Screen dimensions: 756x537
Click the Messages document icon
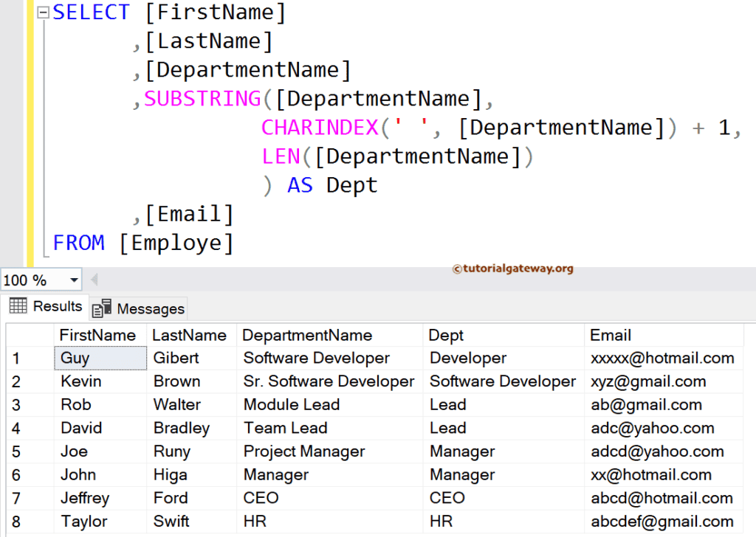(x=102, y=308)
